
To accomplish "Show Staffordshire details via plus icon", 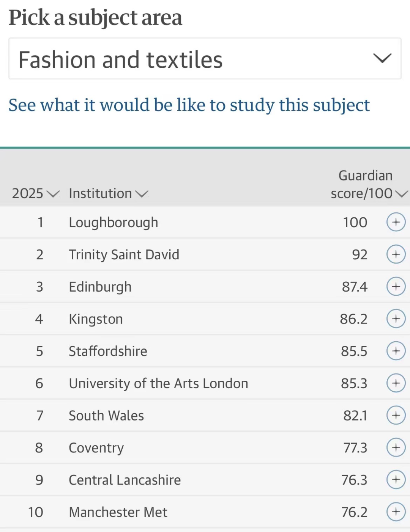I will click(396, 351).
